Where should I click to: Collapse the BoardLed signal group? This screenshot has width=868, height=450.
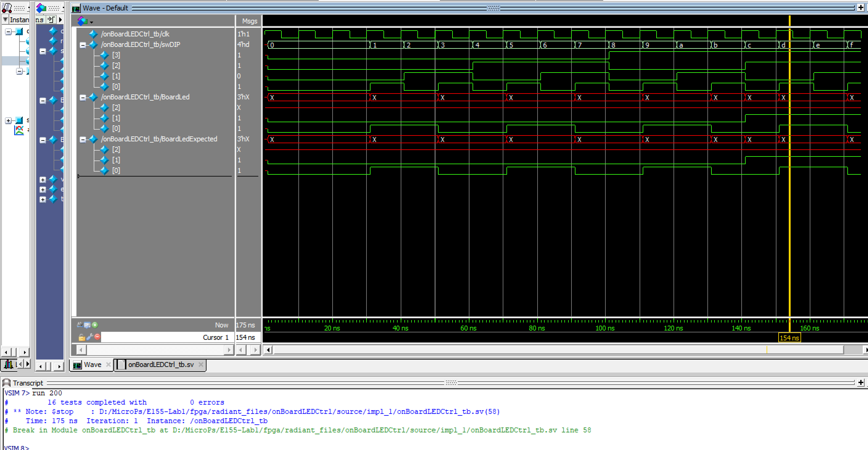point(83,98)
